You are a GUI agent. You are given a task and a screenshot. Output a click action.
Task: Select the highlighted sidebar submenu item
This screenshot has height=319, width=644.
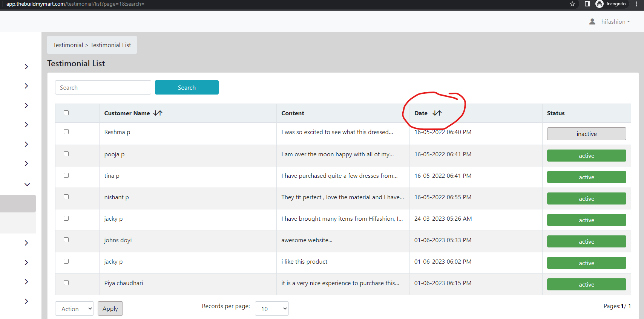pos(18,203)
